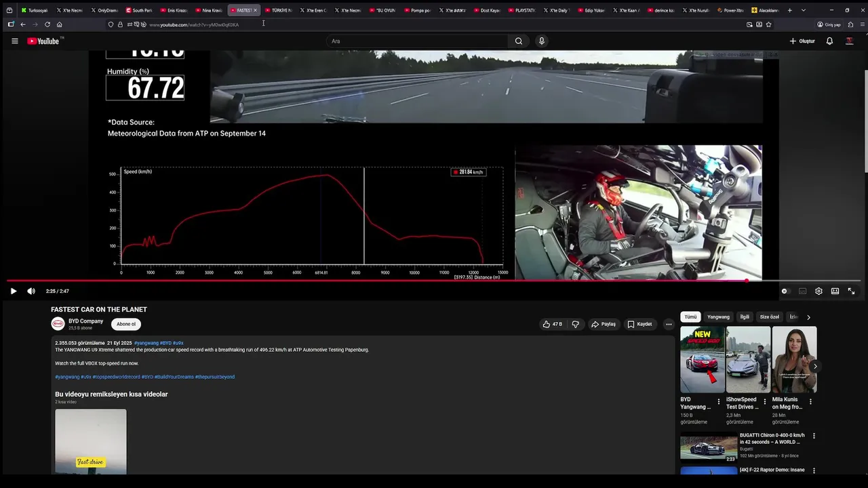Advance Shorts shelf with next arrow
This screenshot has width=868, height=488.
click(815, 367)
